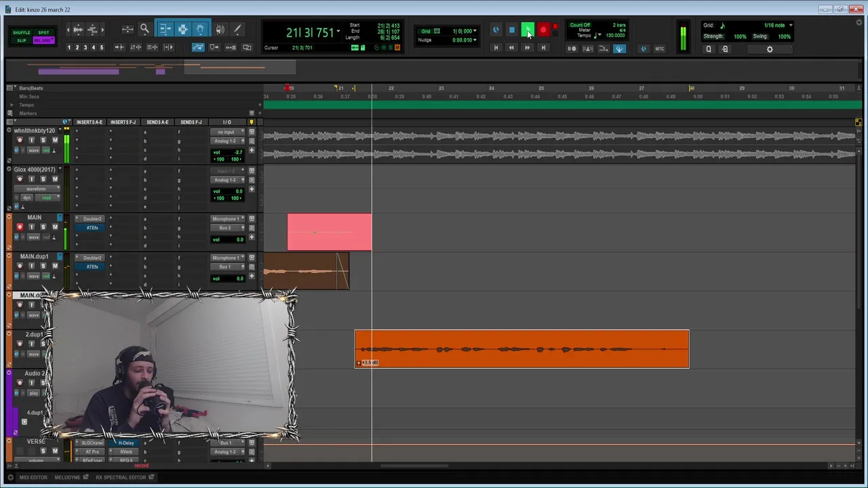Click whnlthnkbty120 volume value field
This screenshot has height=488, width=868.
pos(229,152)
